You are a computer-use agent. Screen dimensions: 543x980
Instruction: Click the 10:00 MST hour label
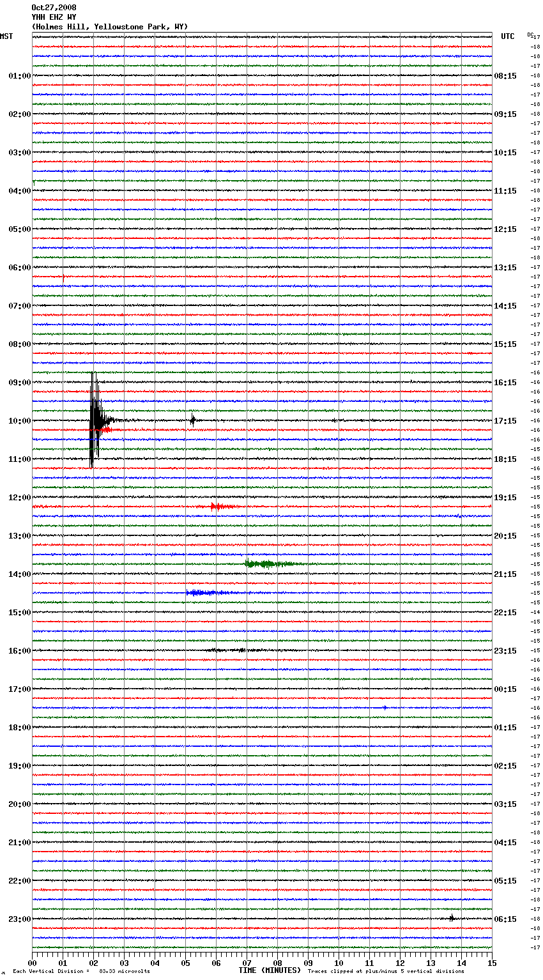click(19, 421)
